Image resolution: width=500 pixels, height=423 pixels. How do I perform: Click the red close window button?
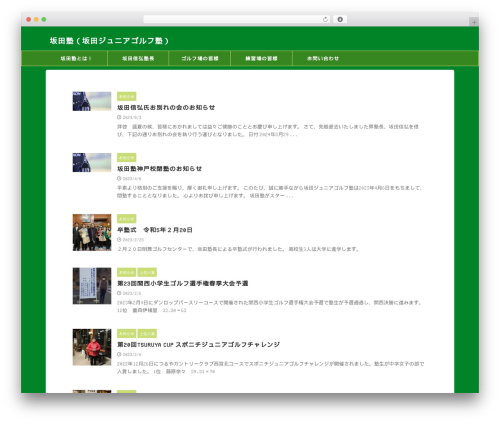click(x=29, y=19)
